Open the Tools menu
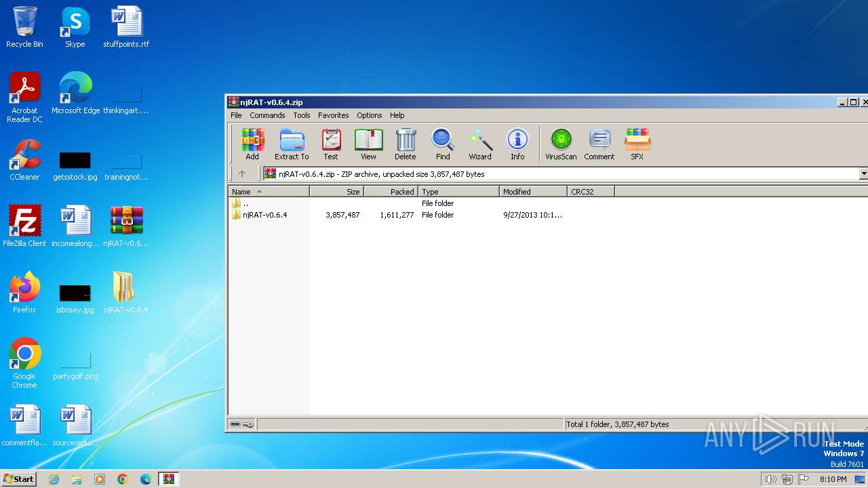The height and width of the screenshot is (488, 868). coord(302,115)
